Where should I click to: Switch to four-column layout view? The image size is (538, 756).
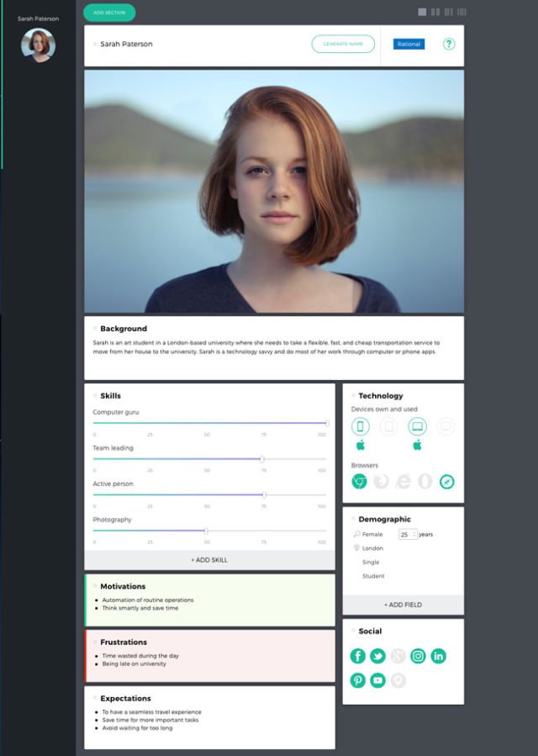click(x=462, y=12)
